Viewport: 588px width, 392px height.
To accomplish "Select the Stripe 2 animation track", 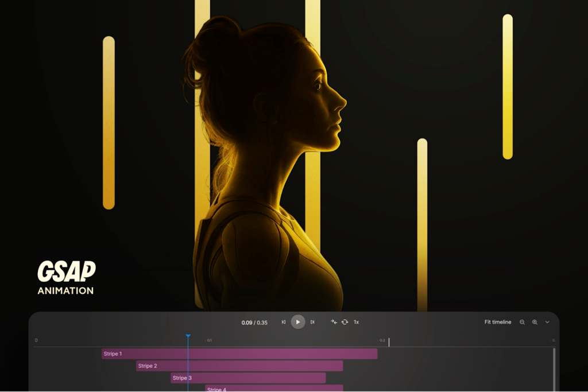I will [239, 366].
